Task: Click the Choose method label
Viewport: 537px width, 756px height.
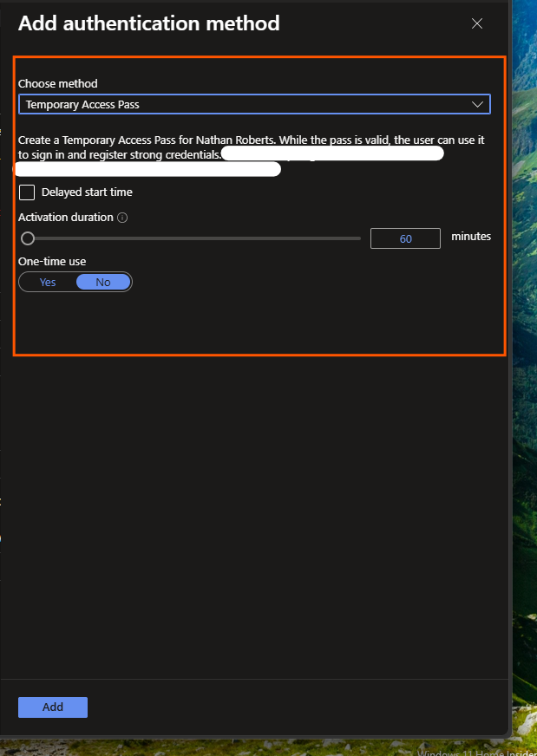Action: [x=58, y=83]
